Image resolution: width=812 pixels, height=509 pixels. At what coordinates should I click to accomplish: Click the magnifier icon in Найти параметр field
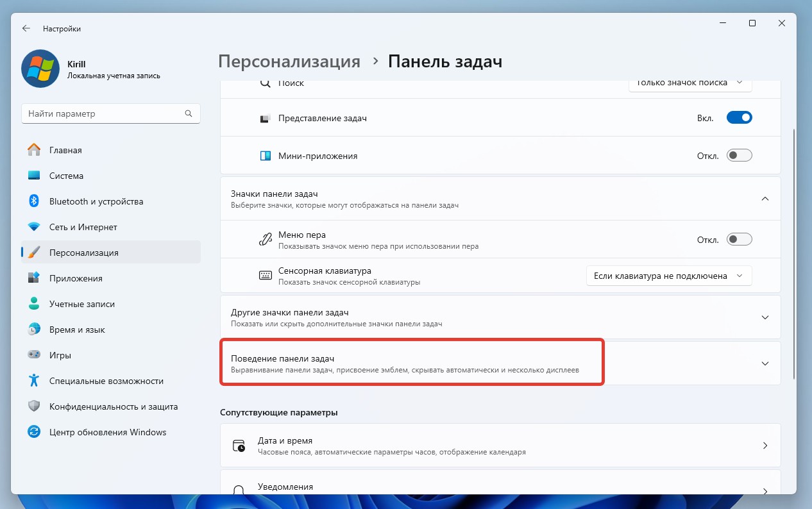click(189, 113)
